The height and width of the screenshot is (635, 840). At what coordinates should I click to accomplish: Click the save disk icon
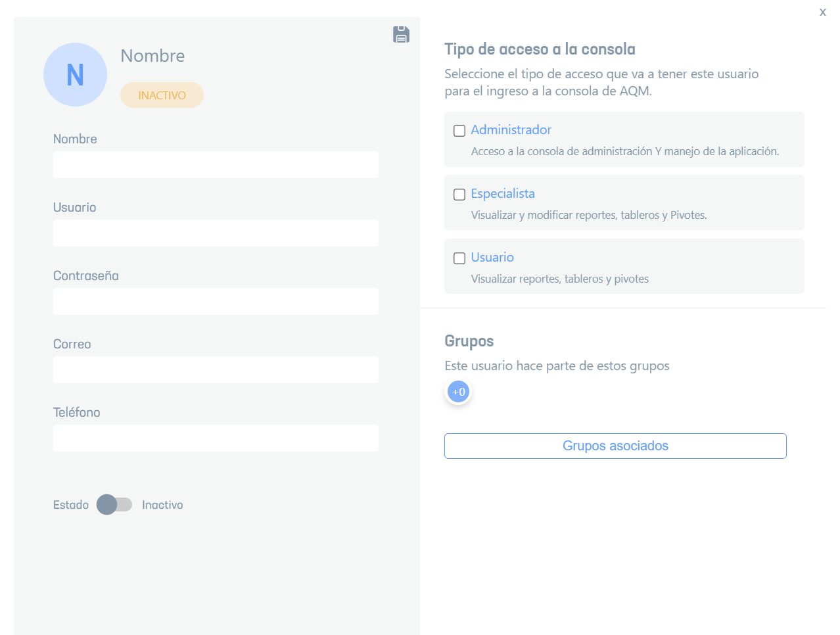coord(401,34)
